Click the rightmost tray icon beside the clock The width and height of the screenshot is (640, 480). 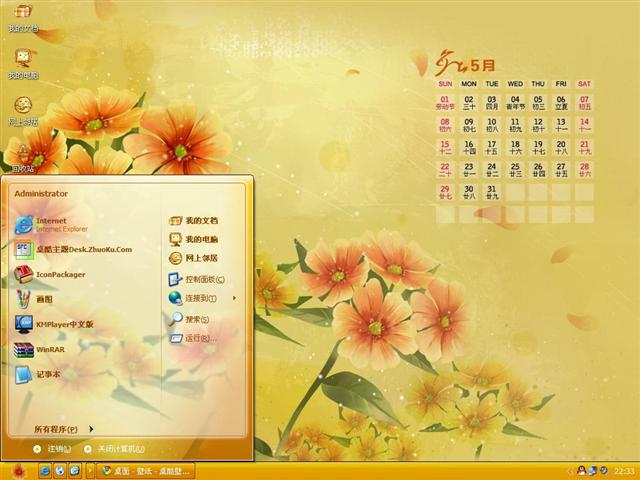pyautogui.click(x=603, y=471)
